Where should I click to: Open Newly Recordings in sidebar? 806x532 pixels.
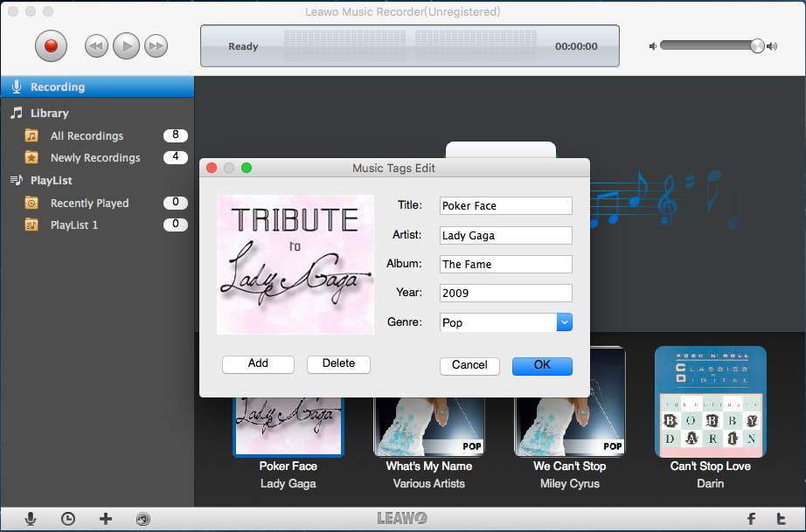(94, 158)
